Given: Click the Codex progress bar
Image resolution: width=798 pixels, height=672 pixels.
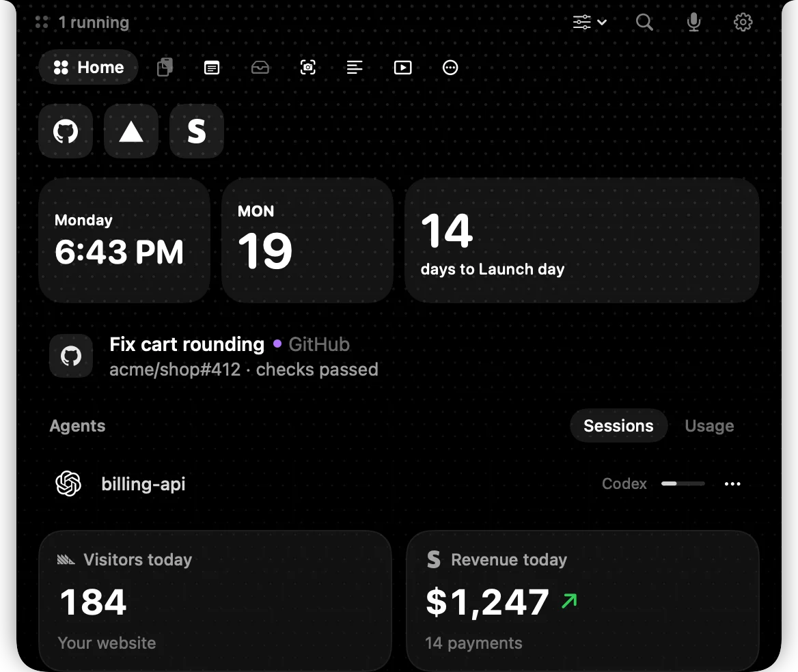Looking at the screenshot, I should (x=683, y=484).
